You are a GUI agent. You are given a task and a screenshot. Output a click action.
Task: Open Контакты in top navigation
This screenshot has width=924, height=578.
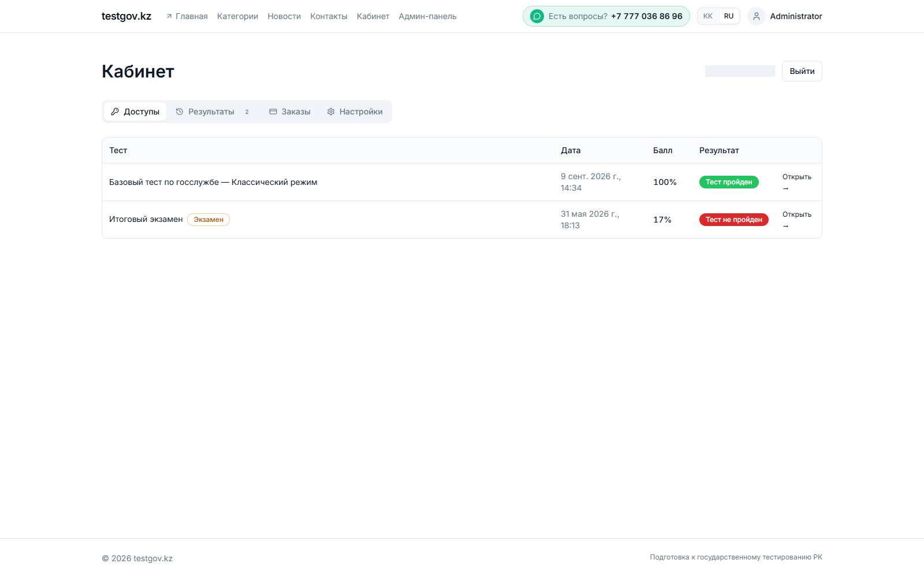pos(329,16)
